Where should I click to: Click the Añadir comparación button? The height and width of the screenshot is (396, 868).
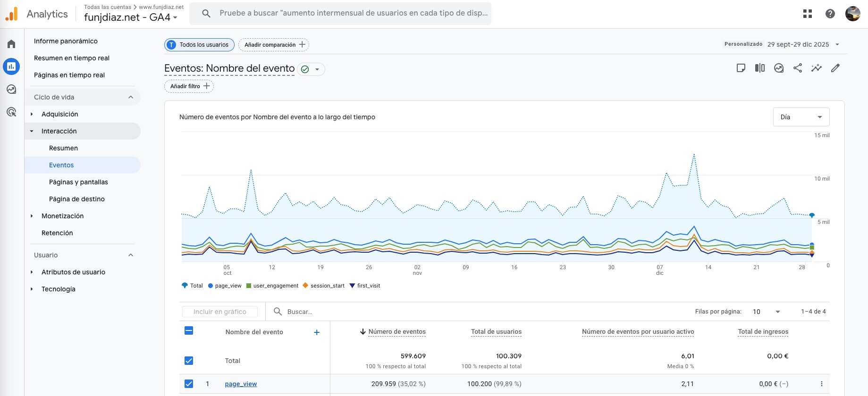point(274,45)
